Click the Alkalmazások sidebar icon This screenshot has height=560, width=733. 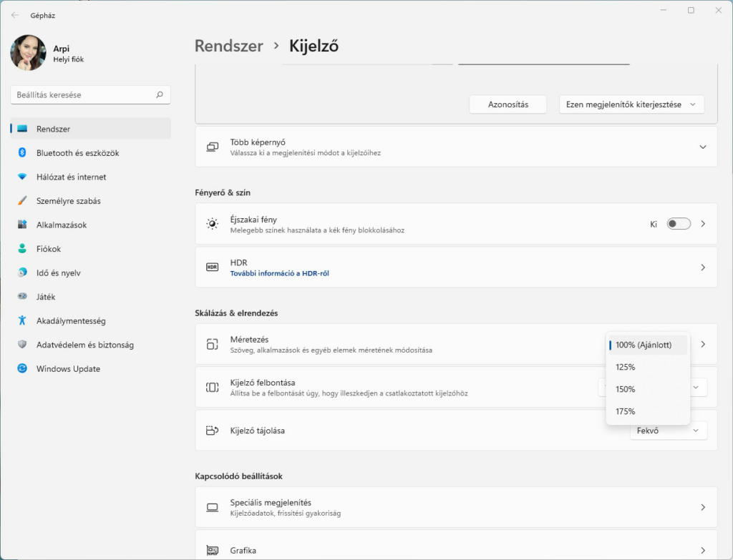pos(22,225)
